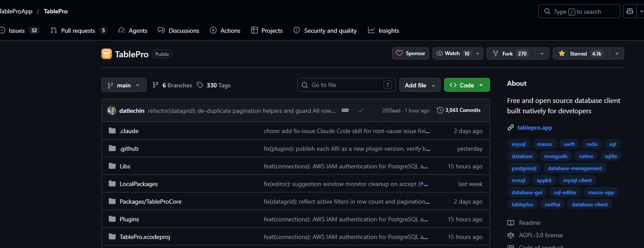Open the green Code dropdown
The width and height of the screenshot is (644, 248).
click(x=467, y=85)
